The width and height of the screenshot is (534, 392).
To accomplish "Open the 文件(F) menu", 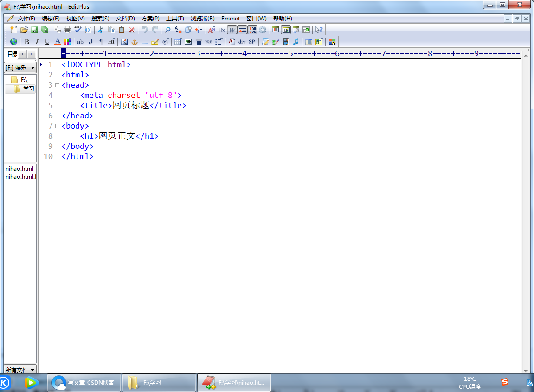I will (26, 19).
